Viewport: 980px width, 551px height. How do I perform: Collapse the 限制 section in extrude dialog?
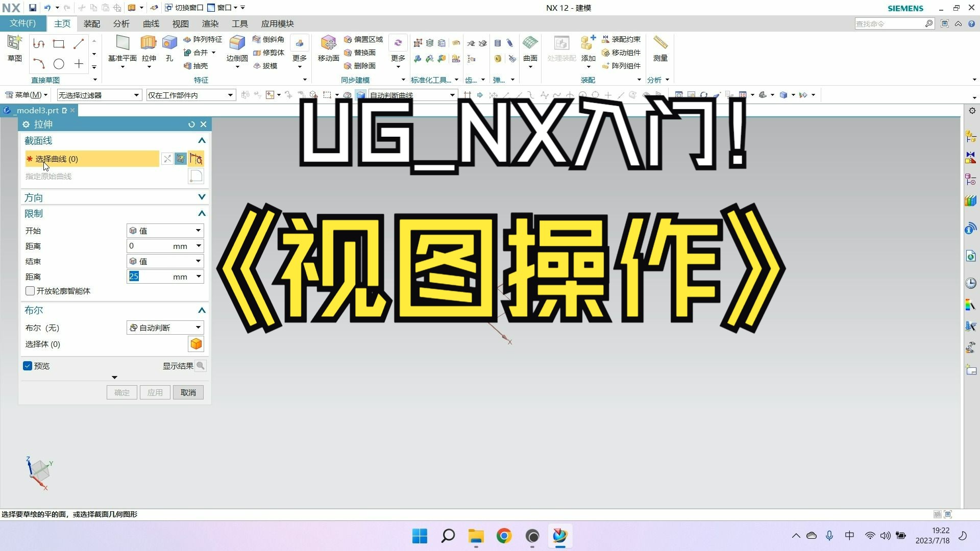tap(202, 213)
